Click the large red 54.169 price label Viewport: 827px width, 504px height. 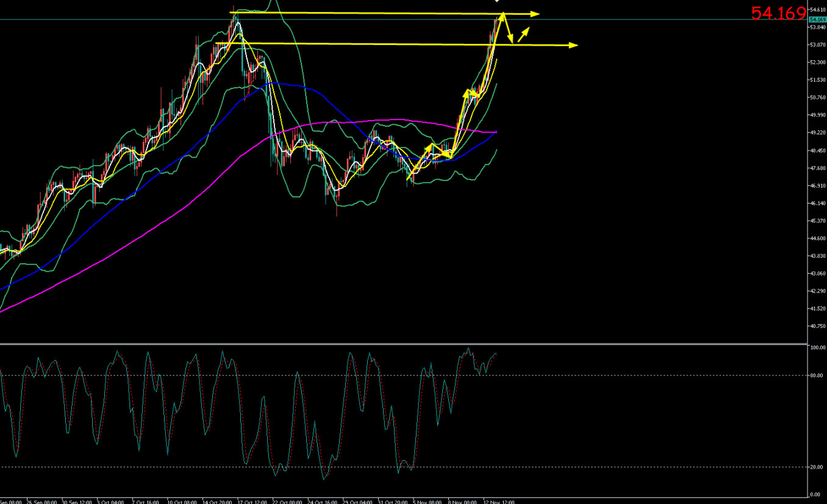778,13
